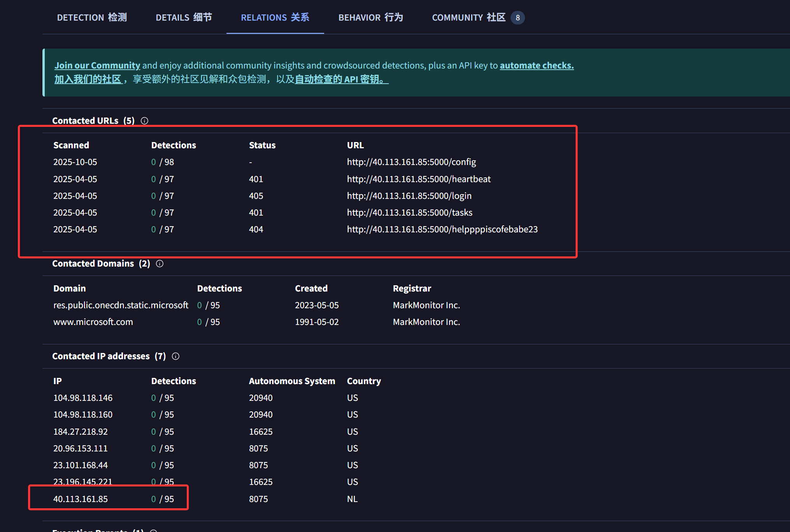The image size is (790, 532).
Task: Click the Chinese API key link
Action: pyautogui.click(x=341, y=79)
